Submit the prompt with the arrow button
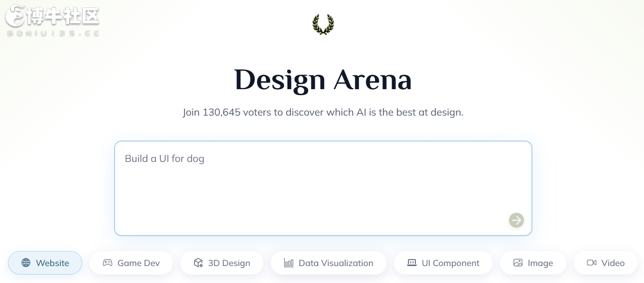 click(516, 220)
